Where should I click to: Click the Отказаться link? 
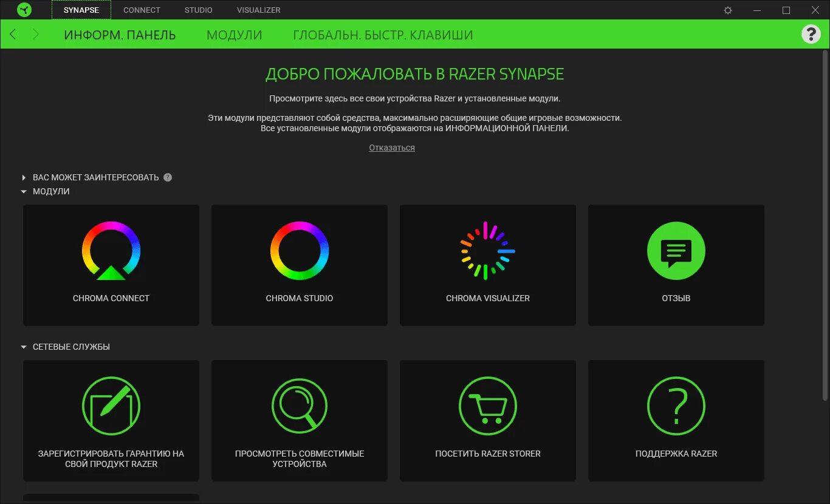[x=392, y=148]
